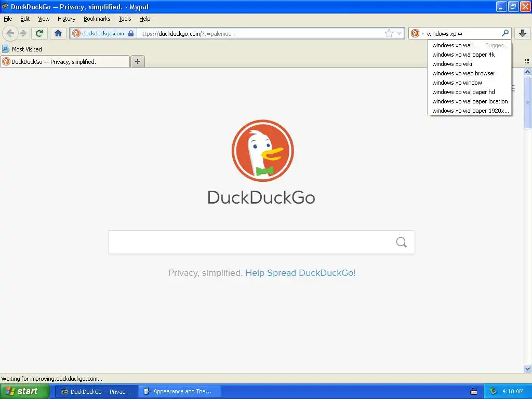532x399 pixels.
Task: Click the search bar magnifier icon
Action: [505, 33]
